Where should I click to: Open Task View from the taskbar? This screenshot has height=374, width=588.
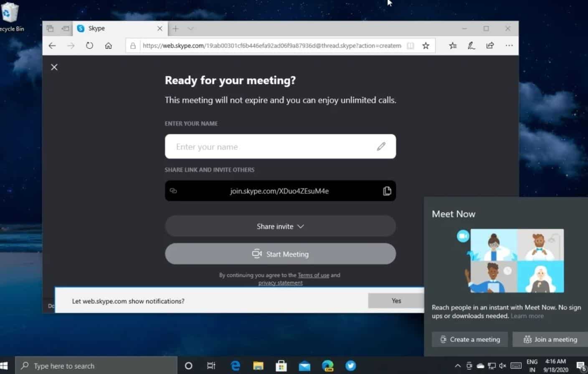coord(211,366)
